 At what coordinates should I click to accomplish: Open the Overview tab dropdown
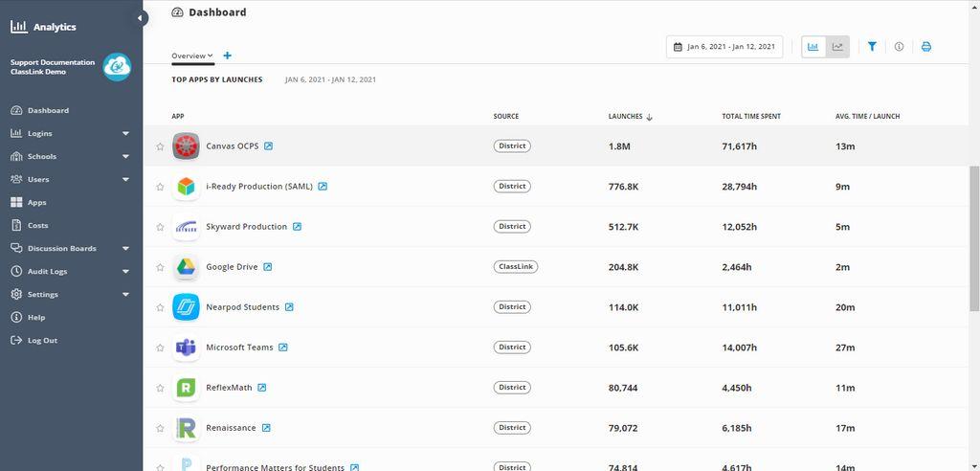(x=192, y=56)
